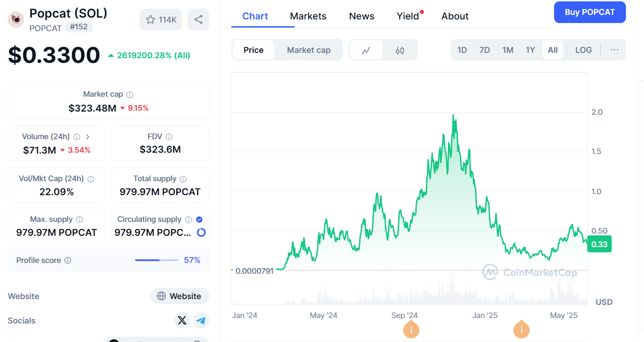Expand Volume (24h) chevron arrow
The image size is (644, 342).
(88, 137)
